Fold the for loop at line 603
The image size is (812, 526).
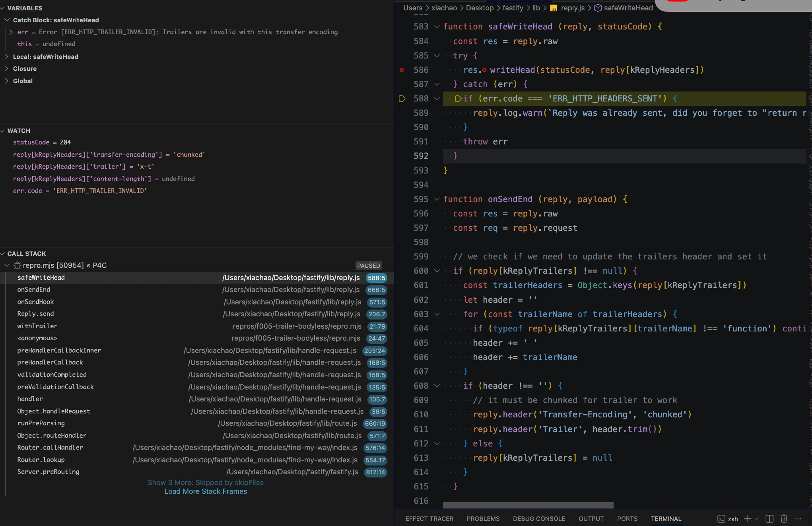point(437,314)
